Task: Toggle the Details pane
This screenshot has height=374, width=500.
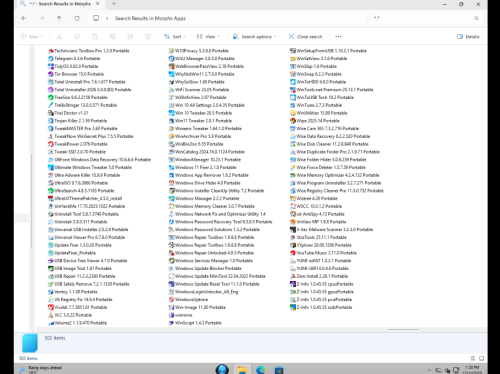Action: click(x=468, y=37)
